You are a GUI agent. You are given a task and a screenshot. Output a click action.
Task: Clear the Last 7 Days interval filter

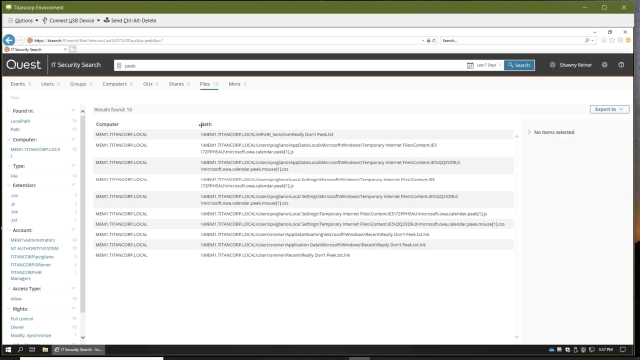(500, 65)
